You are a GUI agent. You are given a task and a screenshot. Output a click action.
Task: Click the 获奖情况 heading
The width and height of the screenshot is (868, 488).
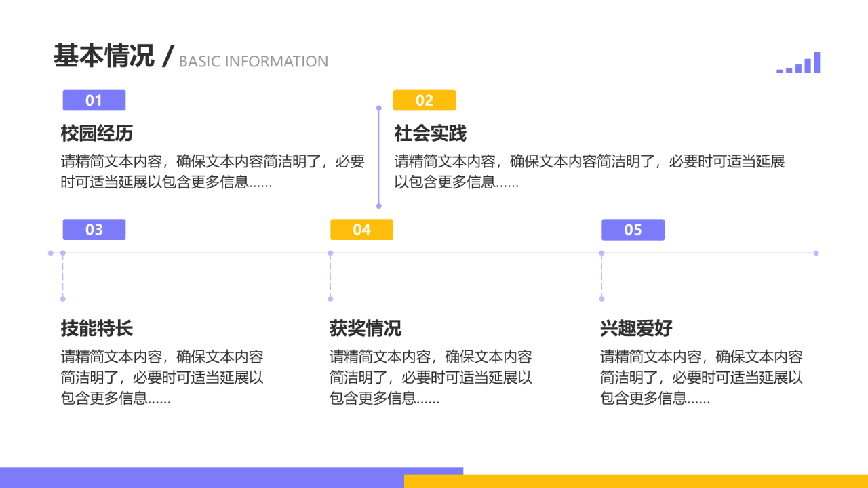point(366,329)
